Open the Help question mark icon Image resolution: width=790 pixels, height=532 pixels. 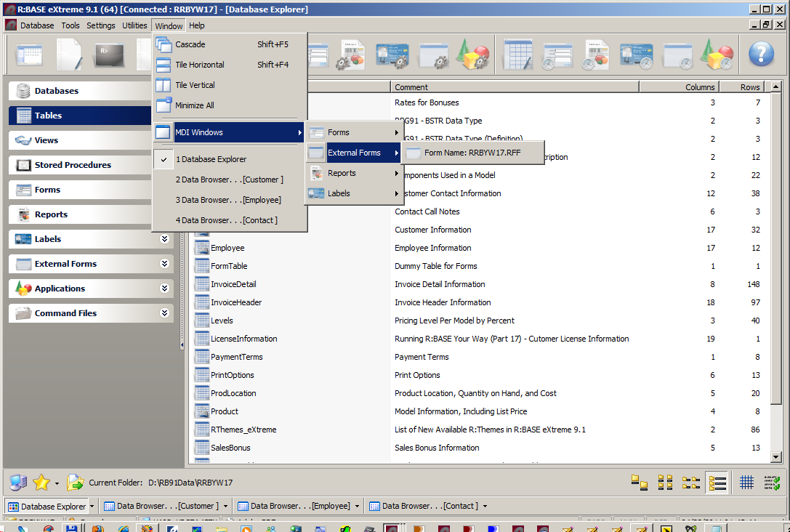coord(761,54)
